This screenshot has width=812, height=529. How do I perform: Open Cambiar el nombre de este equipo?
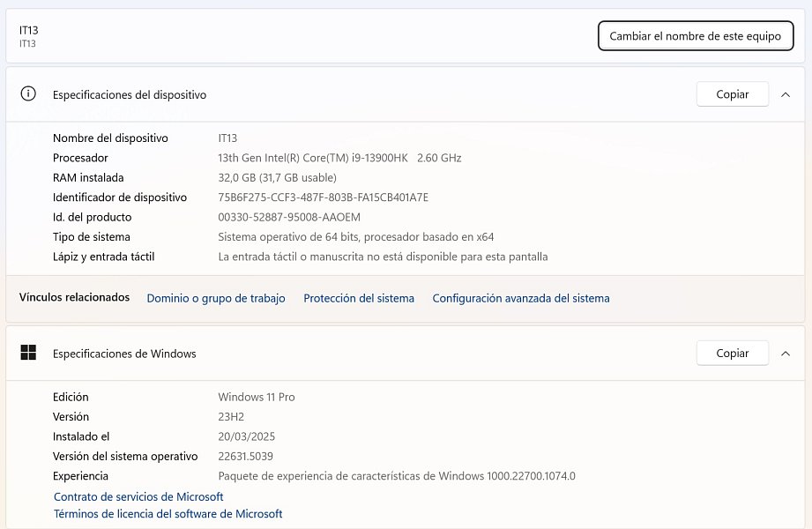click(x=696, y=36)
